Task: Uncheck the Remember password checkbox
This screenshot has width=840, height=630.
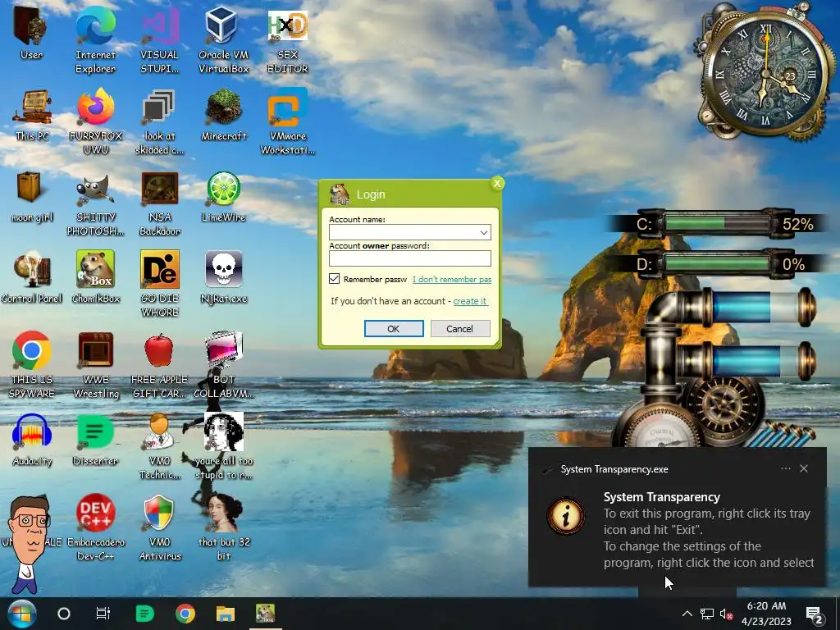Action: 335,279
